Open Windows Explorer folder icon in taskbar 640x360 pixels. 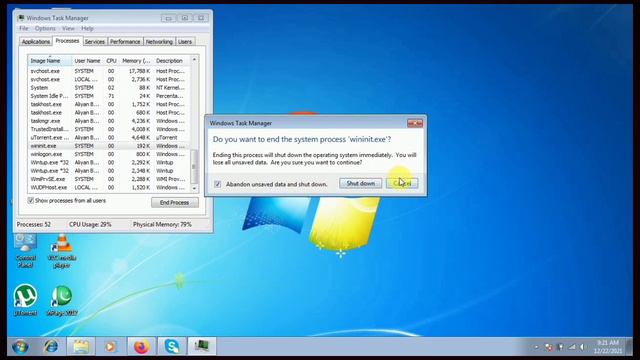(x=81, y=347)
